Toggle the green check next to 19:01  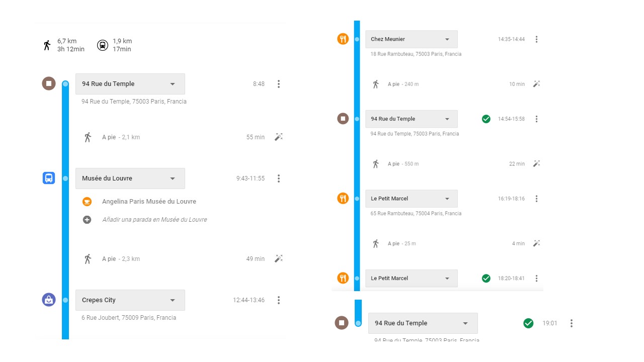click(528, 323)
